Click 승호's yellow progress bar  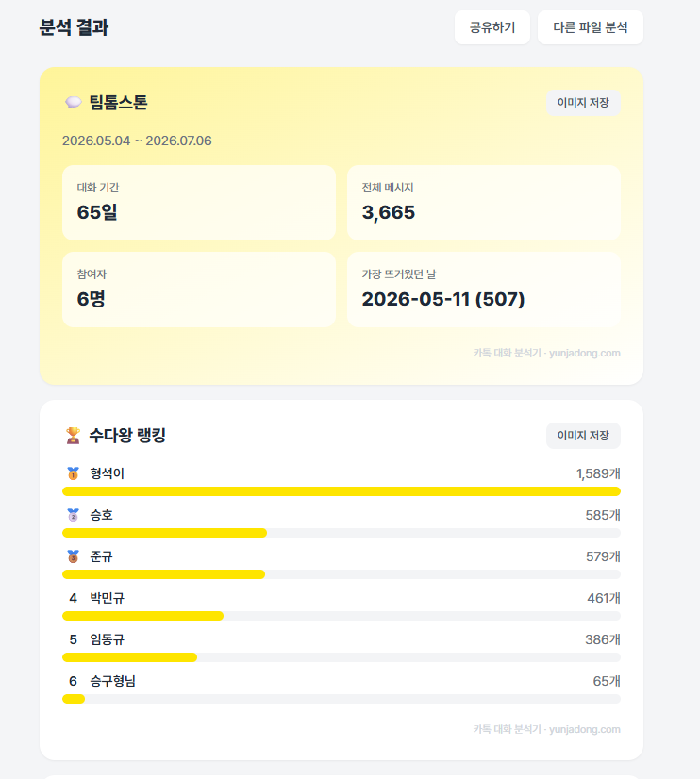pos(164,533)
